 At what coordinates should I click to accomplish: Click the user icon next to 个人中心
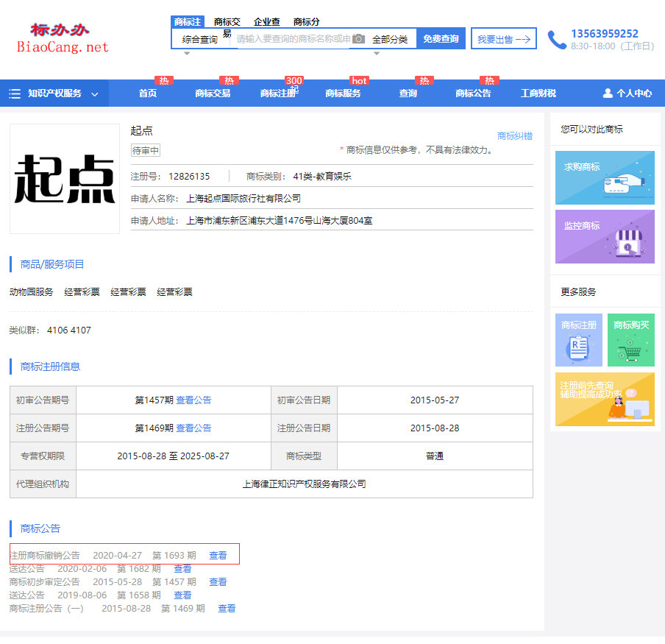click(608, 93)
